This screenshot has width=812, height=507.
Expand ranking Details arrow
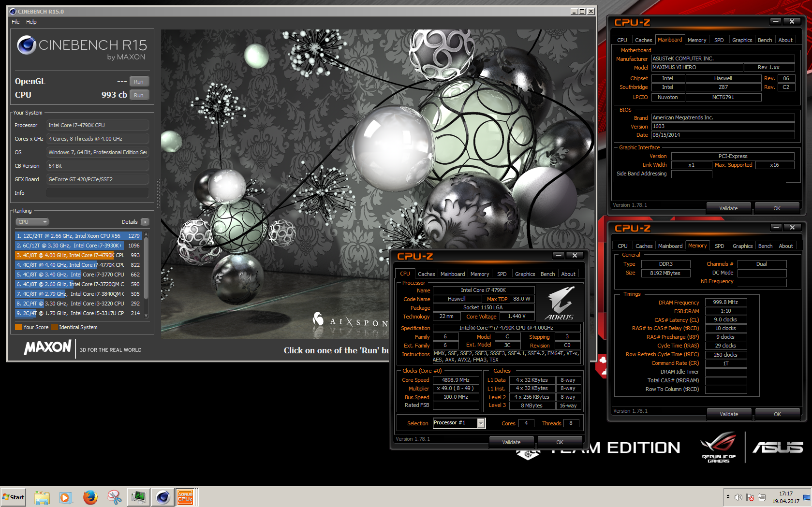(x=145, y=222)
